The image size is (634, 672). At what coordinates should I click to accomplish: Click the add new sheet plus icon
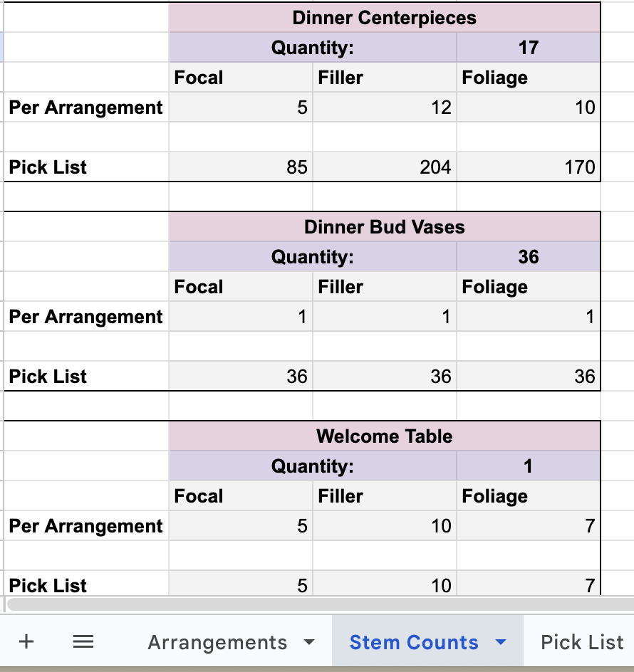click(26, 641)
